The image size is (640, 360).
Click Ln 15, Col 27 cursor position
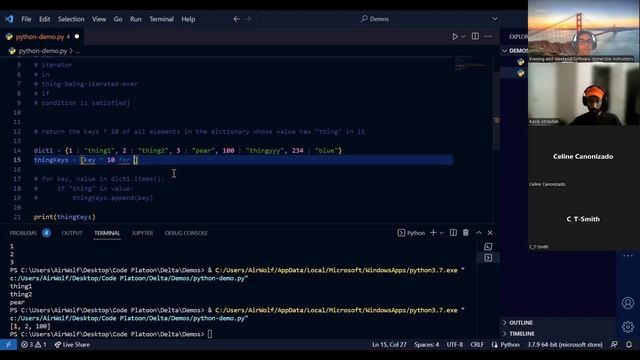[389, 345]
